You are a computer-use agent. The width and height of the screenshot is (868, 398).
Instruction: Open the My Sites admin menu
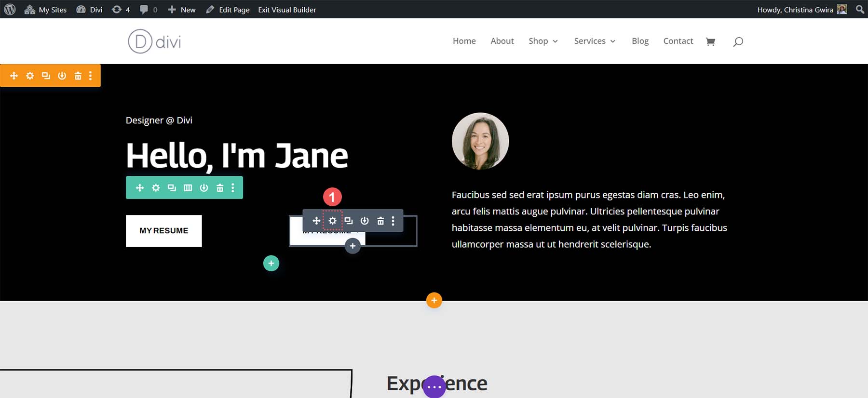click(45, 9)
